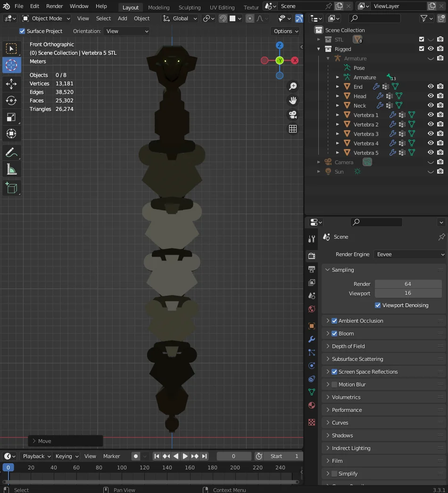Screen dimensions: 448x493
Task: Hide the Neck bone via its eye icon
Action: 431,105
